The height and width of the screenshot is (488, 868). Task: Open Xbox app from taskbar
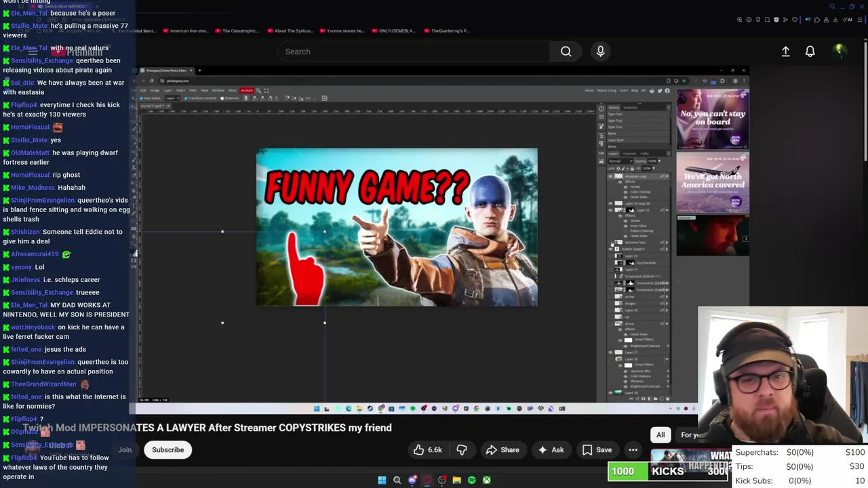pyautogui.click(x=486, y=480)
